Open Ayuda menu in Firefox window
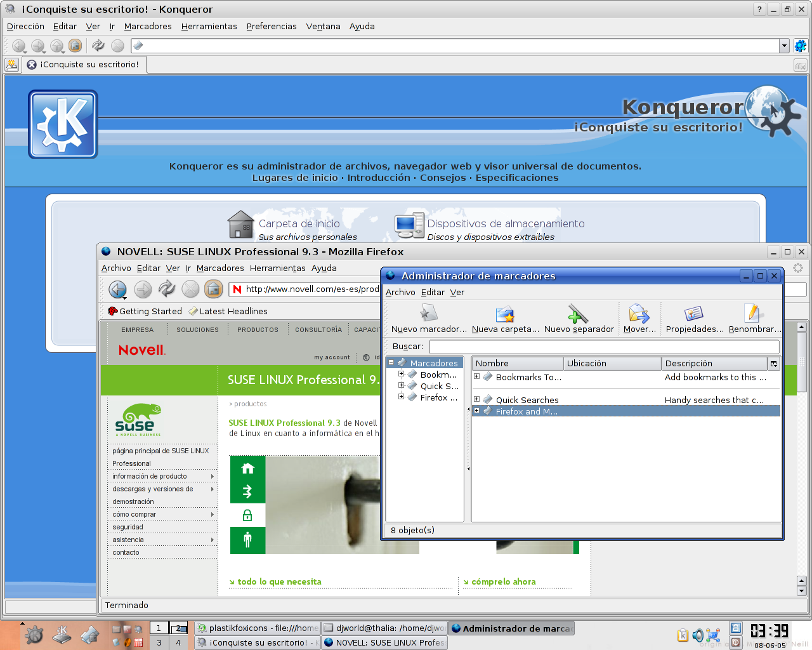The image size is (812, 650). [x=324, y=268]
